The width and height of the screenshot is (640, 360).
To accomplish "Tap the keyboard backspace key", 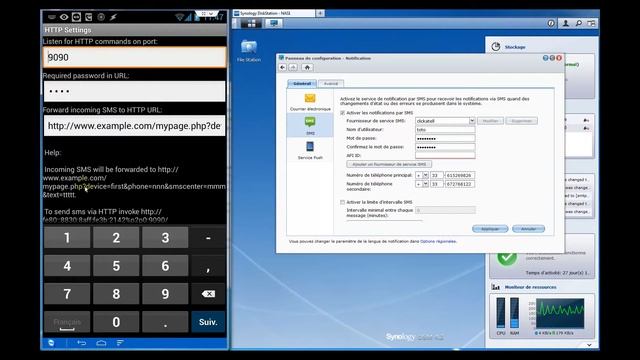I will pyautogui.click(x=208, y=294).
